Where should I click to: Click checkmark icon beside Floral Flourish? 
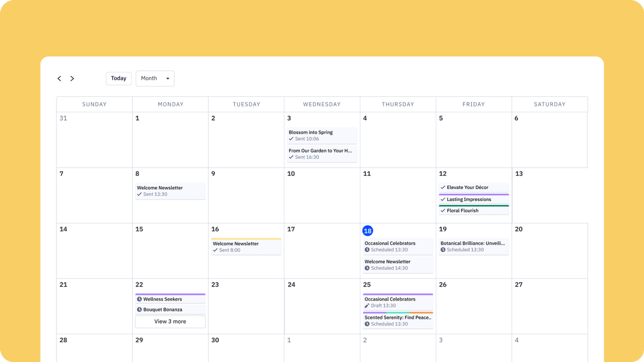[x=443, y=210]
